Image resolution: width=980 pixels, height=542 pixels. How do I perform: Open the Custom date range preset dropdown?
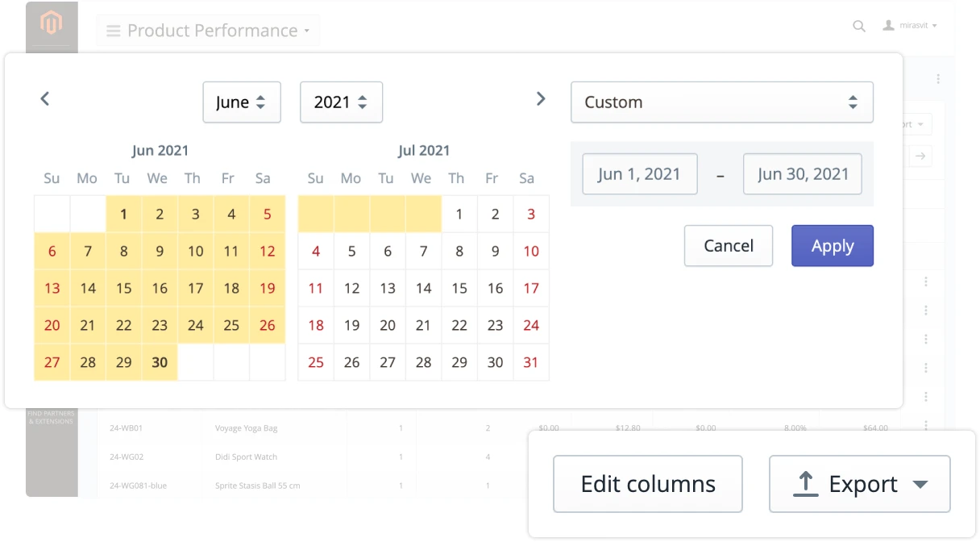click(721, 102)
